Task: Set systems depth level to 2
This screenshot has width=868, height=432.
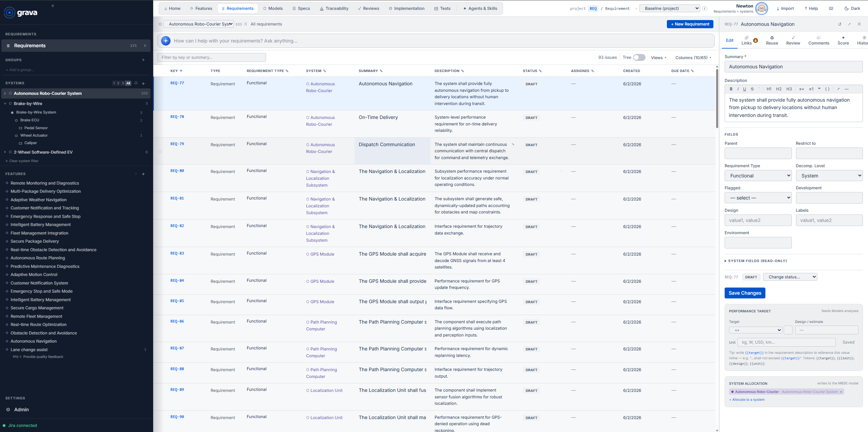Action: click(118, 83)
